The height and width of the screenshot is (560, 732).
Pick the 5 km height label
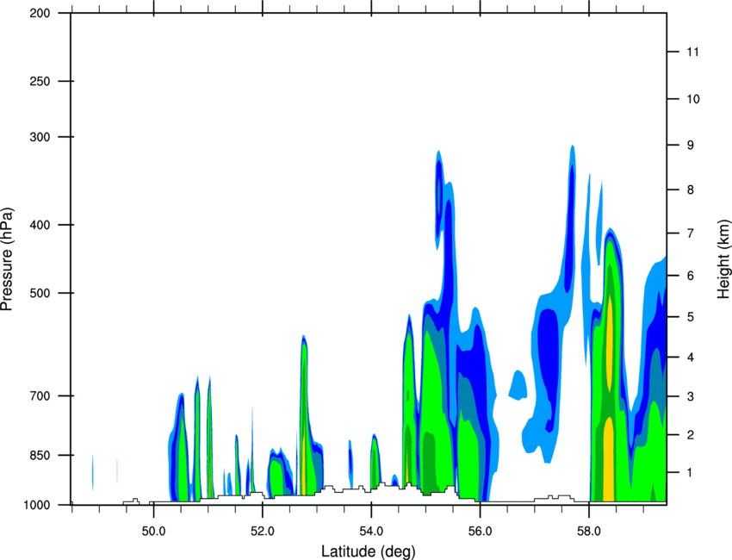691,317
